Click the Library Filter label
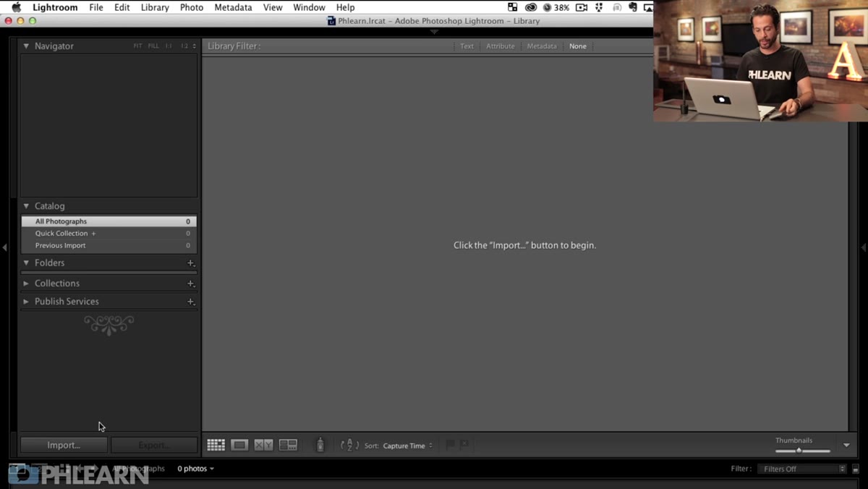Screen dimensions: 868x489 coord(234,46)
